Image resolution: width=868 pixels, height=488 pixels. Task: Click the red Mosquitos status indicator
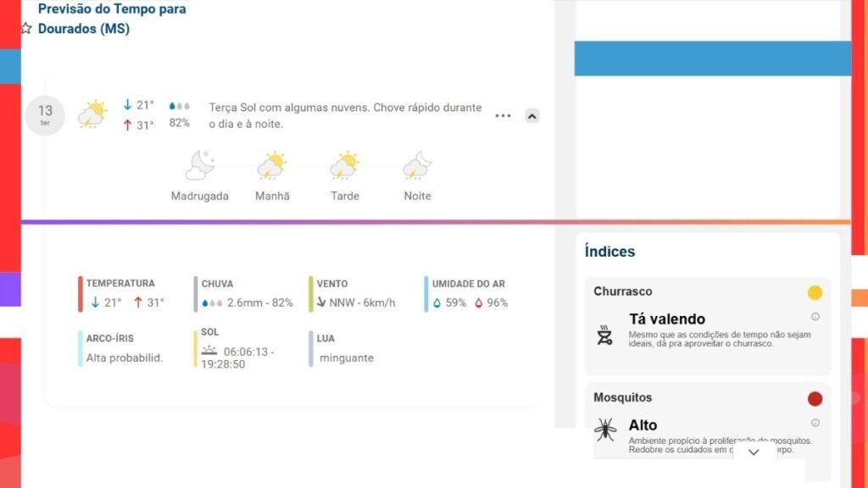tap(815, 398)
